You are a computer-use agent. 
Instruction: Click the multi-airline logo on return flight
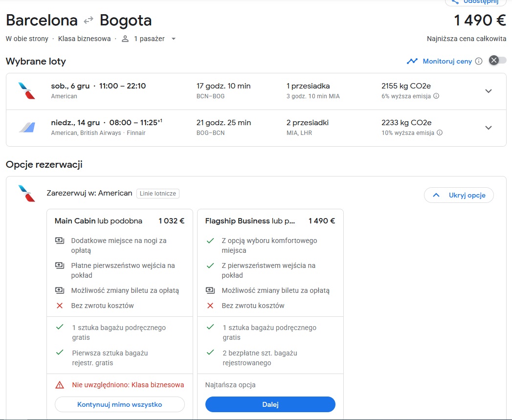pos(27,128)
